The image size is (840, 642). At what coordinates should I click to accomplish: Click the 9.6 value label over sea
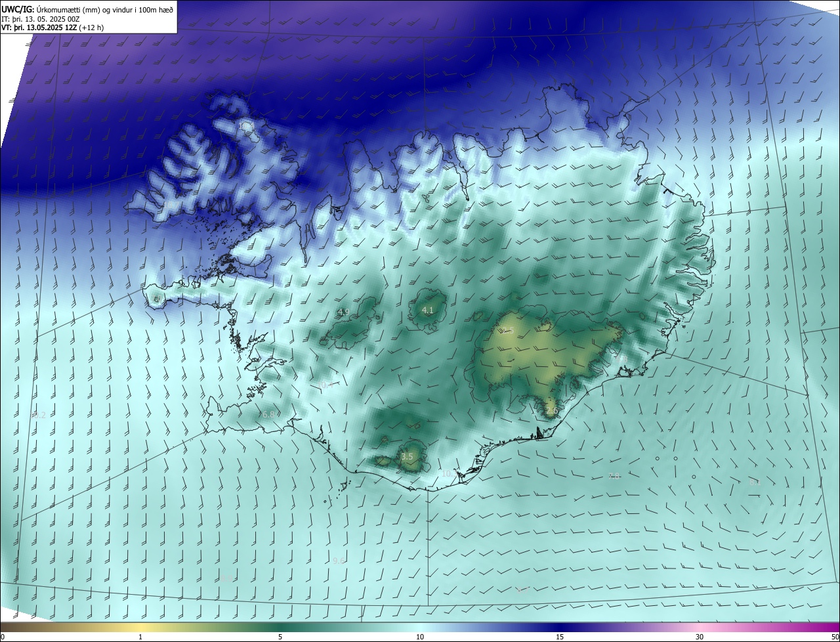click(x=339, y=561)
